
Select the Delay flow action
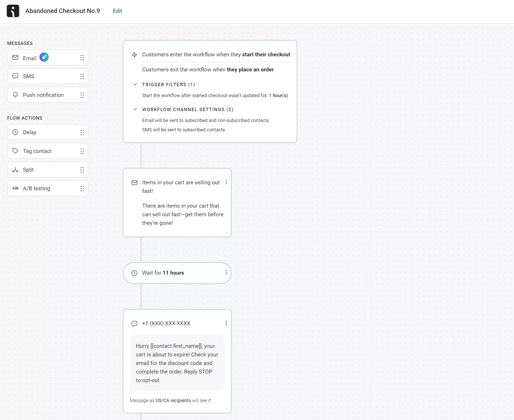coord(48,132)
